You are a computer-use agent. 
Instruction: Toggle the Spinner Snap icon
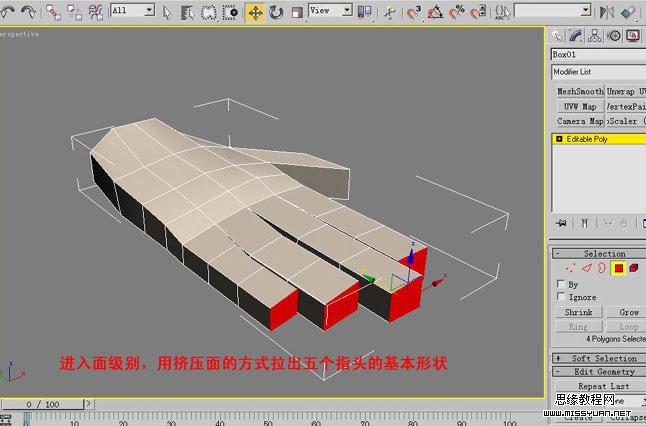coord(478,12)
